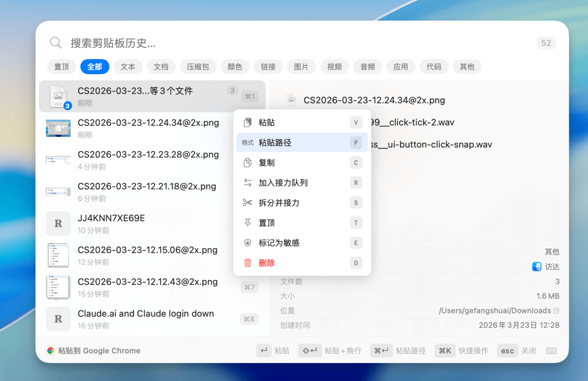The image size is (588, 381).
Task: Select Claude.ai and Claude login down entry
Action: click(146, 314)
